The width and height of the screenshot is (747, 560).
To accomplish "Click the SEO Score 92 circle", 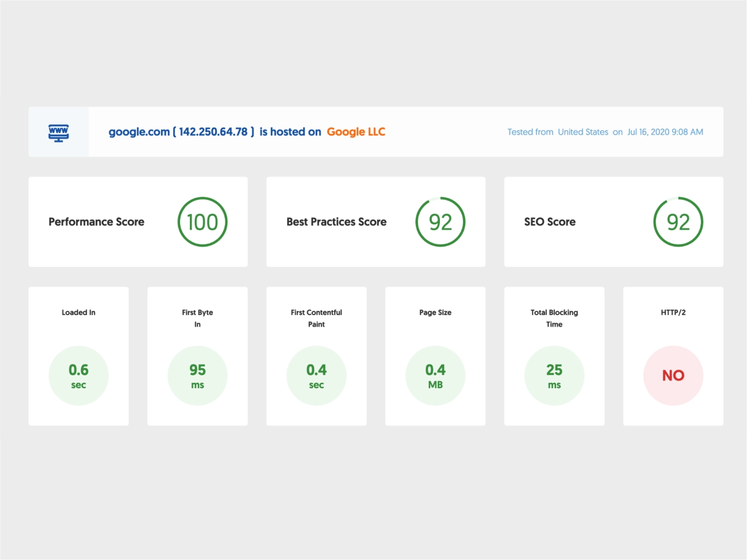I will pyautogui.click(x=678, y=222).
